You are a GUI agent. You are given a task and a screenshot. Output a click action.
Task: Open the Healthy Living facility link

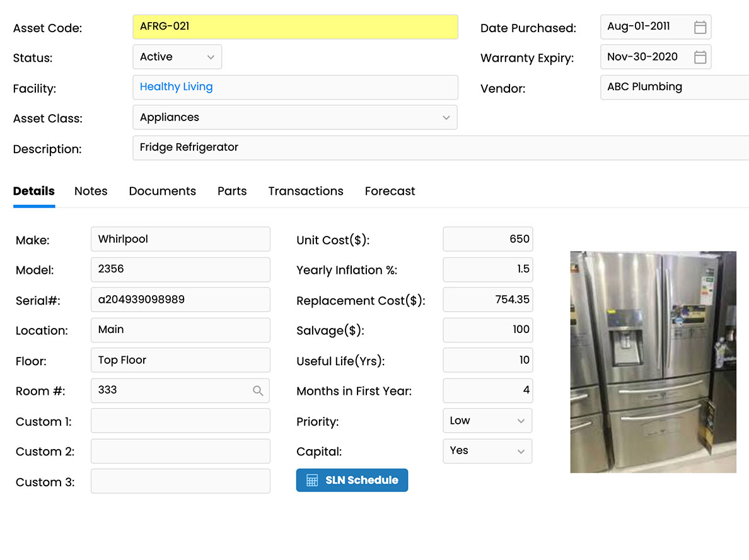point(175,86)
